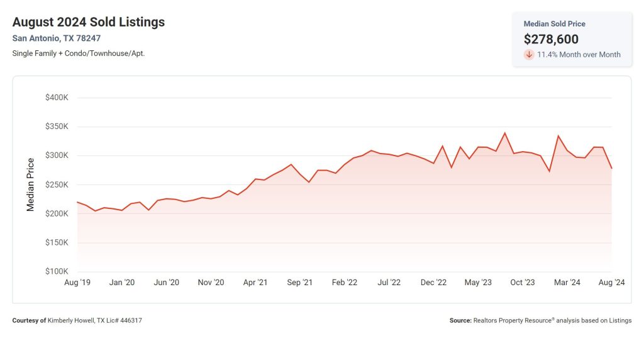Select the Sep '21 x-axis label
The width and height of the screenshot is (644, 338).
(299, 283)
